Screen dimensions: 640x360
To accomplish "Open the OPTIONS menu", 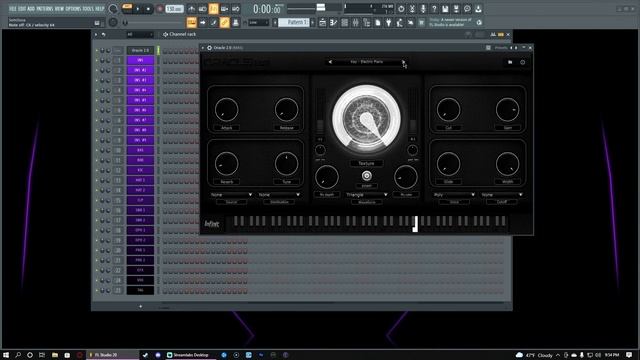I will 73,9.
